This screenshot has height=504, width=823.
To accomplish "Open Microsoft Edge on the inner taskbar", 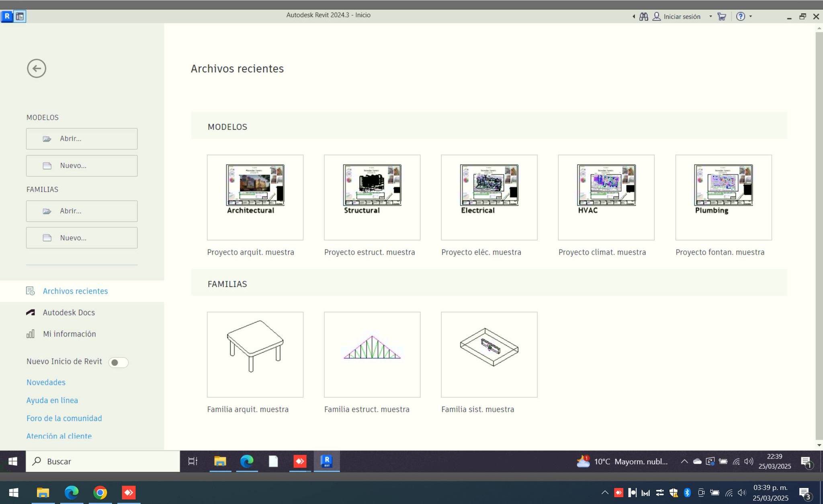I will [x=247, y=461].
